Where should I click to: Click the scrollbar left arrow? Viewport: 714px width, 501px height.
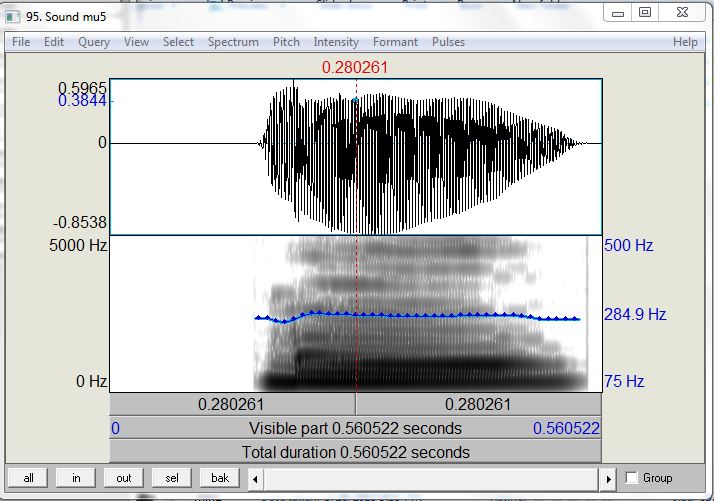(255, 479)
